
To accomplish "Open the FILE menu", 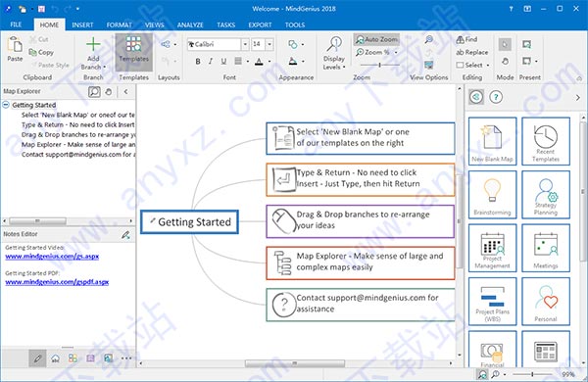I will point(16,24).
